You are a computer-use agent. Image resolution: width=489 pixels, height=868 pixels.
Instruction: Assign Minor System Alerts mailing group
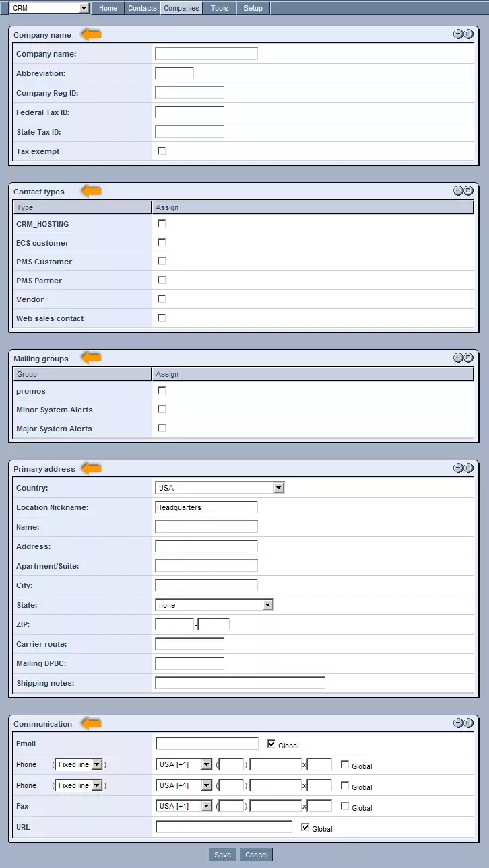[162, 409]
